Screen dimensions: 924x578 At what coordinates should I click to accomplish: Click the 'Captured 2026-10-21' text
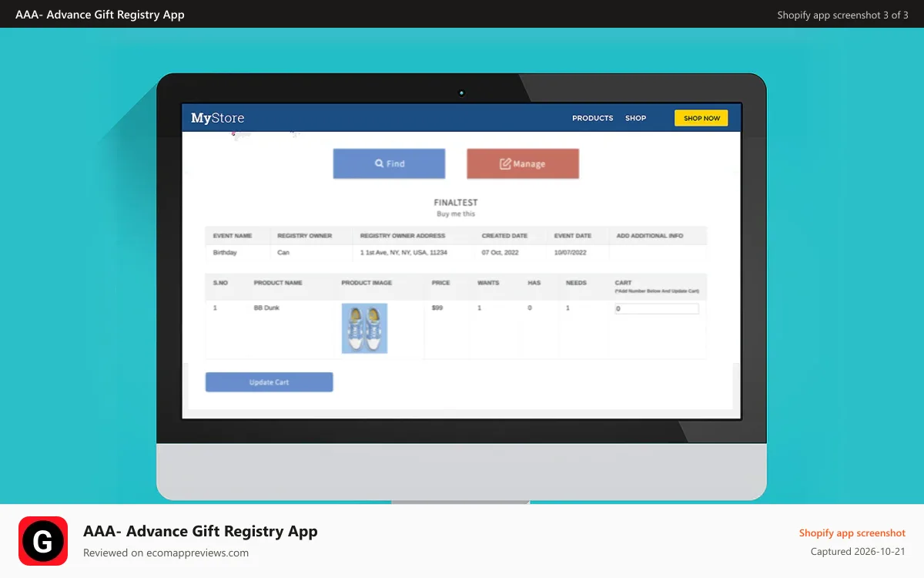click(x=858, y=552)
